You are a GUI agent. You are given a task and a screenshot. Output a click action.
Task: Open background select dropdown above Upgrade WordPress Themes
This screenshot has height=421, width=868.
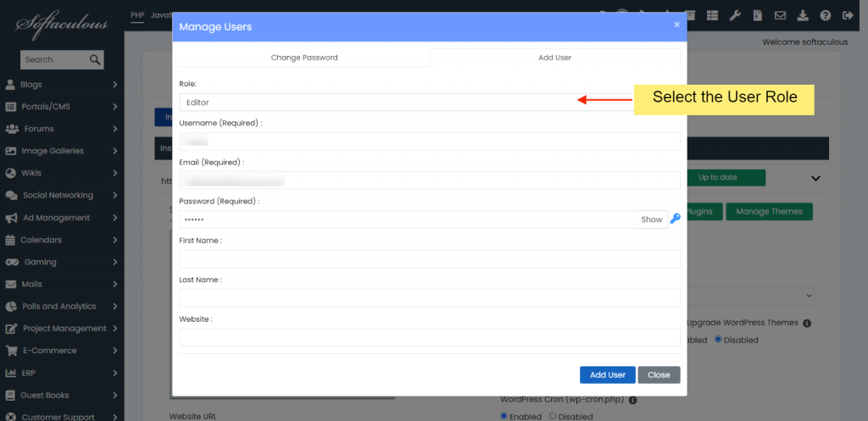coord(751,296)
